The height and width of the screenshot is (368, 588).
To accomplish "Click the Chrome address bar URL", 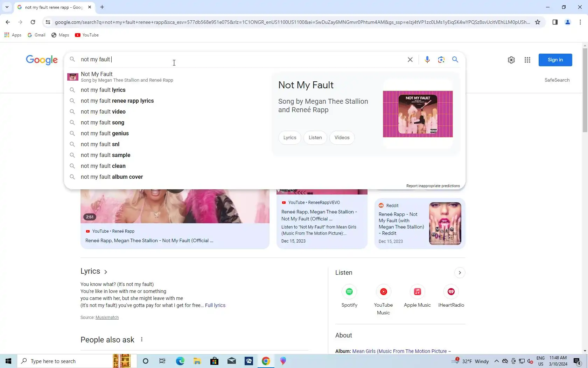I will [292, 22].
